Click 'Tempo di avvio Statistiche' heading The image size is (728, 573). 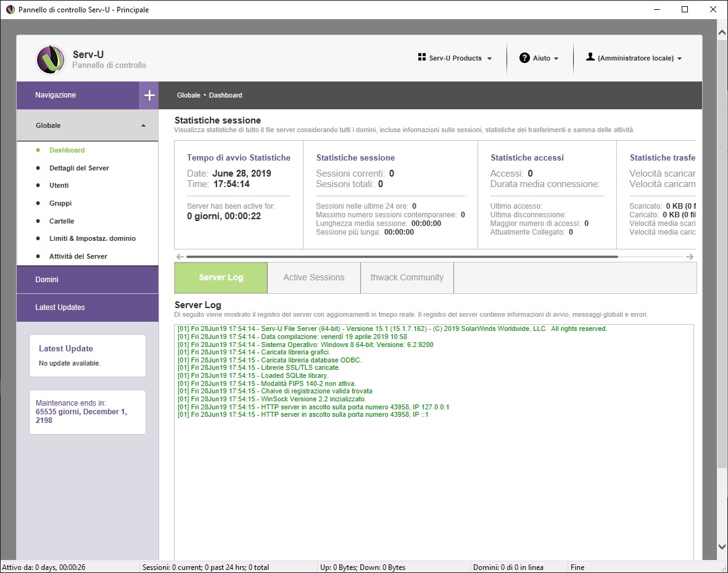coord(239,157)
